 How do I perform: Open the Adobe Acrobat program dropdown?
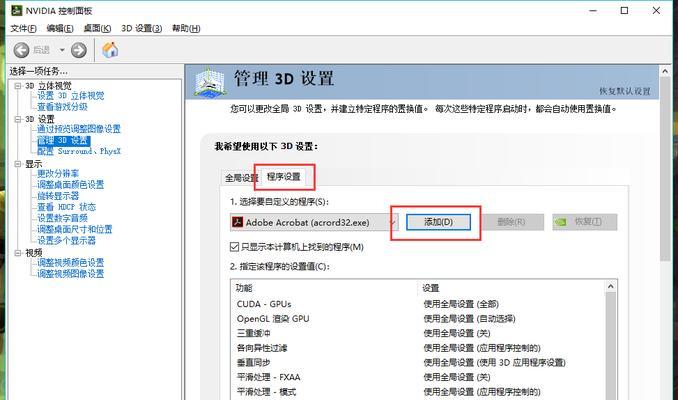coord(314,222)
